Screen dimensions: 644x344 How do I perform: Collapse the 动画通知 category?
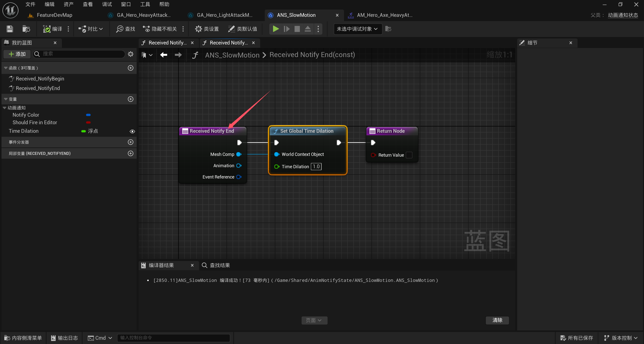click(5, 108)
